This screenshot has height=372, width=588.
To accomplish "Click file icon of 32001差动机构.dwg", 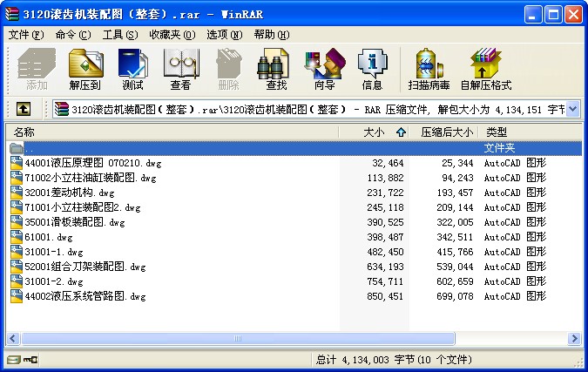I will pyautogui.click(x=17, y=193).
